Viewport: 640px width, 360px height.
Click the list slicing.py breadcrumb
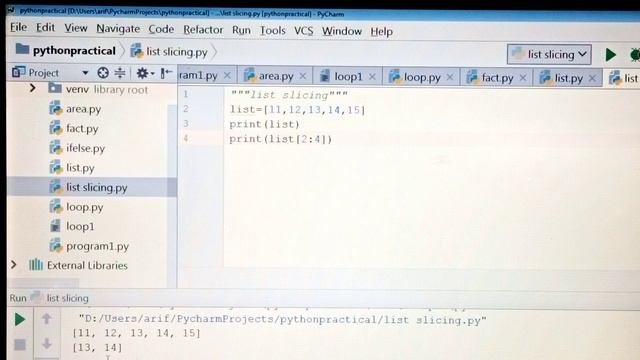pos(169,52)
